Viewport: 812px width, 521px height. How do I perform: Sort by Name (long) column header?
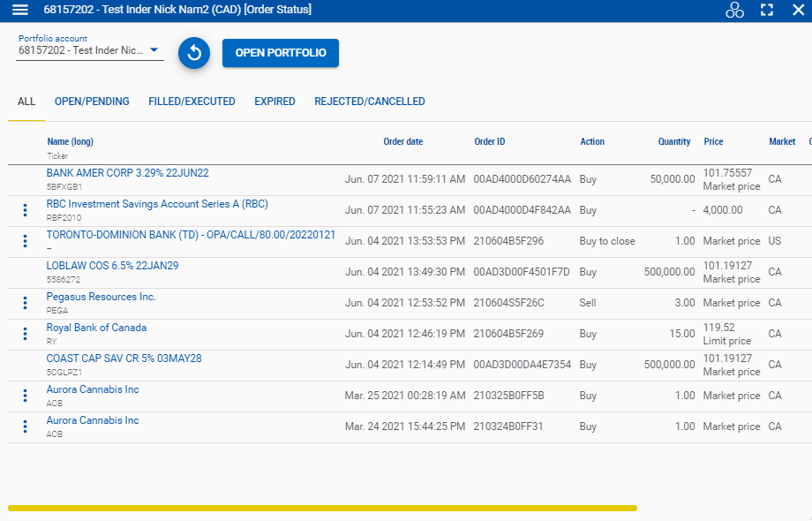[70, 141]
